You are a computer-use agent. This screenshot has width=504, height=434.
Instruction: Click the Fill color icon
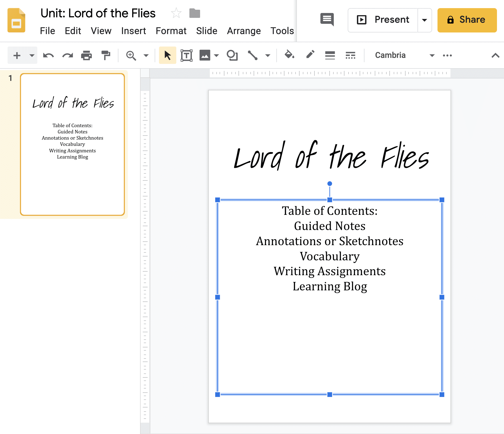coord(289,55)
